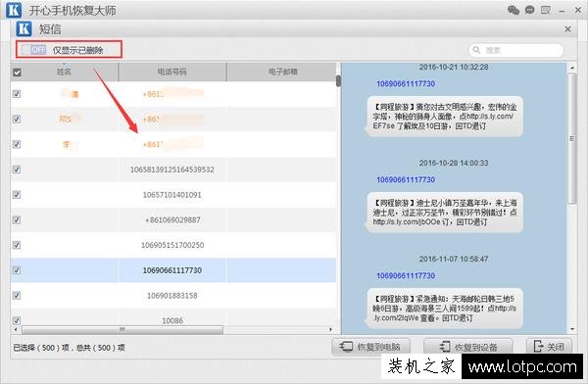Click the list's horizontal scrollbar left arrow

(16, 329)
